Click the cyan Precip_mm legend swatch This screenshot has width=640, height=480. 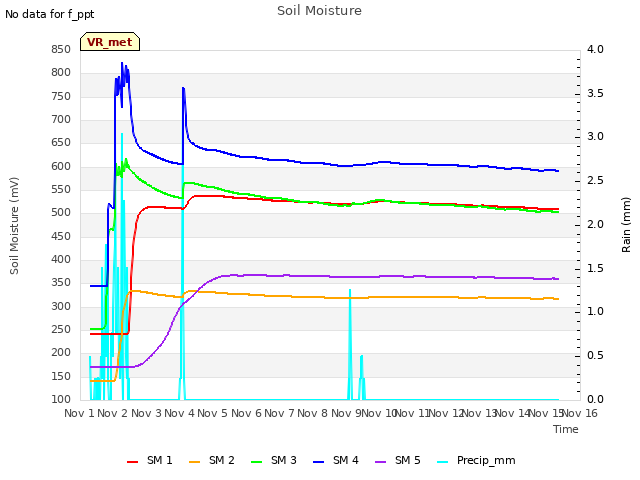[443, 462]
